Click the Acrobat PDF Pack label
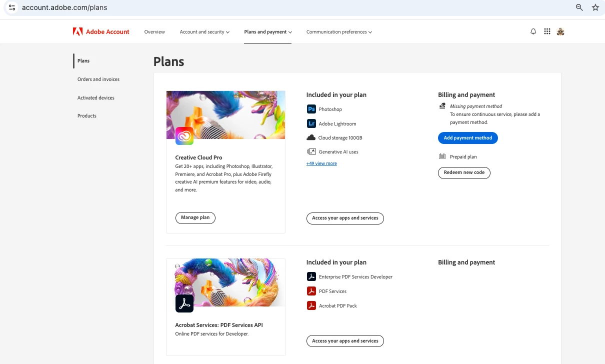The height and width of the screenshot is (364, 605). pyautogui.click(x=338, y=306)
